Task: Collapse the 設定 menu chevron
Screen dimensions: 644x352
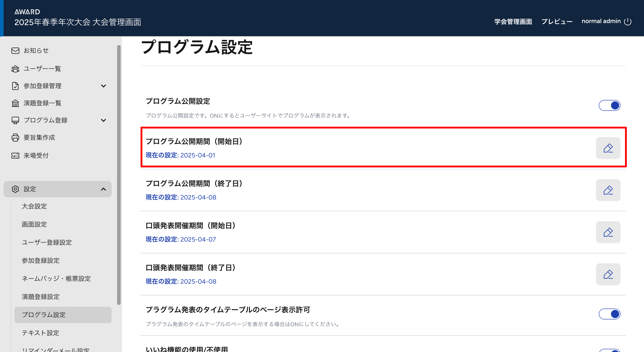Action: click(103, 189)
